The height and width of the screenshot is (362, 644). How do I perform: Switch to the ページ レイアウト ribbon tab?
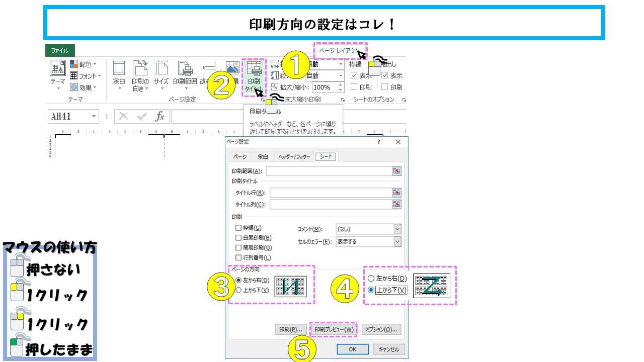339,50
